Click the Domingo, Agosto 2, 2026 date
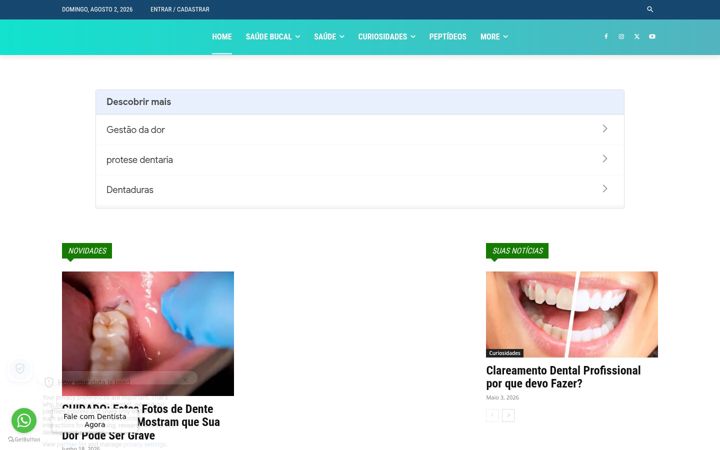Screen dimensions: 720x450 point(97,9)
